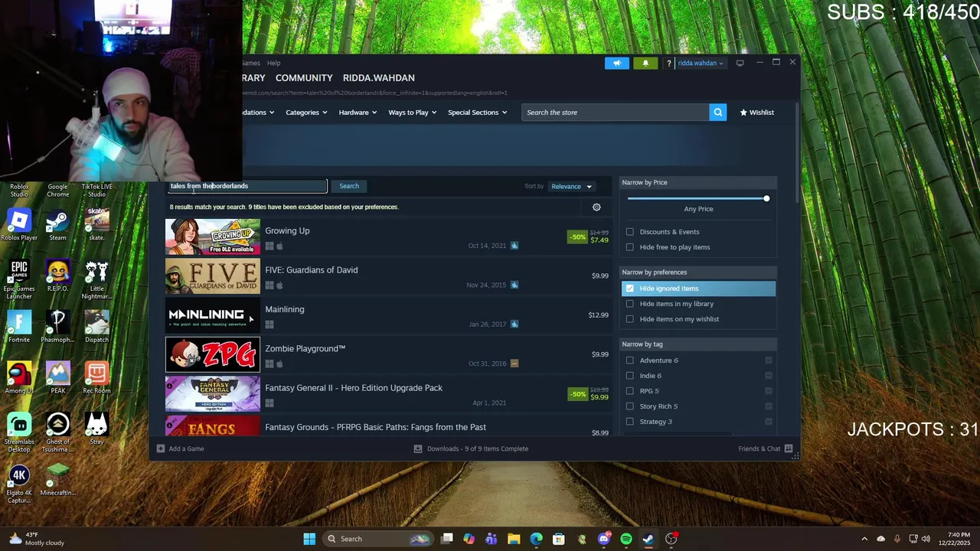Open the Phasmophobia desktop icon
The width and height of the screenshot is (980, 551).
click(57, 327)
